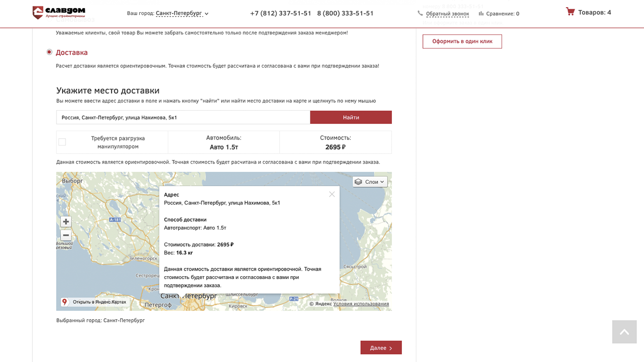Open the Санкт-Петербург city dropdown
644x362 pixels.
(182, 13)
